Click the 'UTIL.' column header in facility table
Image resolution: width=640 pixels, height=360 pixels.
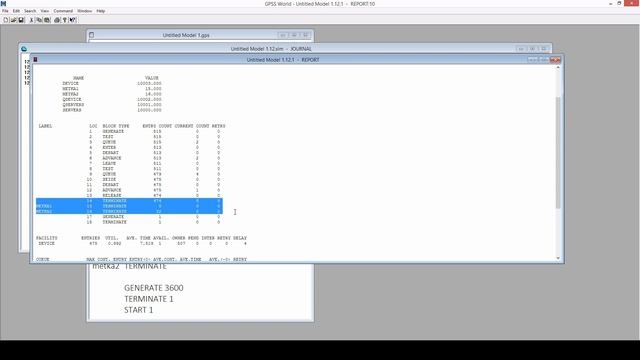[x=111, y=238]
